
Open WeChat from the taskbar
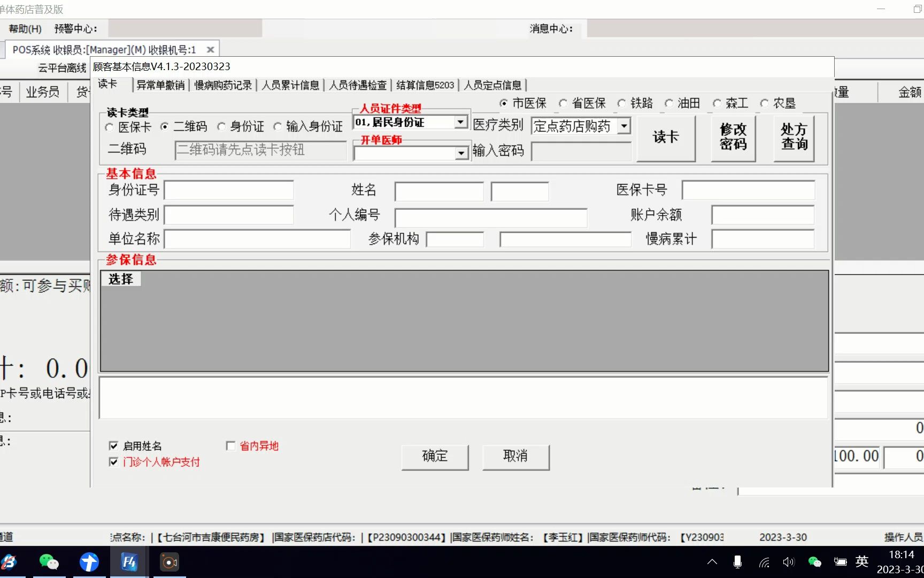tap(49, 562)
